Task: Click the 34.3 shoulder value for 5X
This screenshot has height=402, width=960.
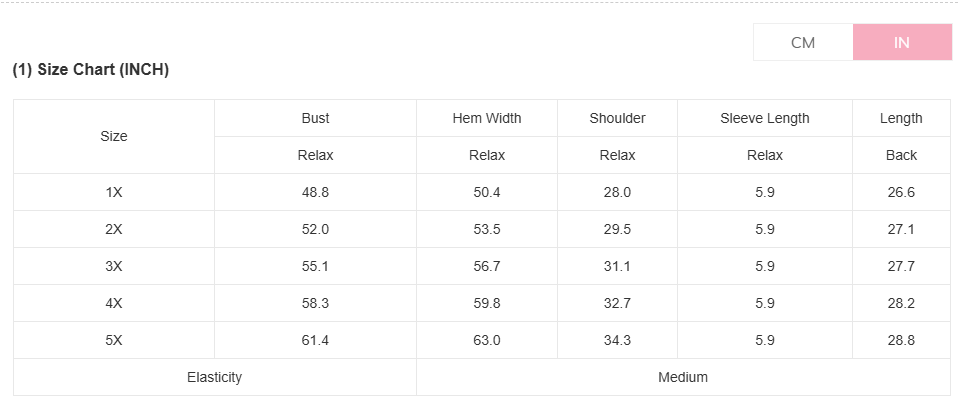Action: coord(617,340)
